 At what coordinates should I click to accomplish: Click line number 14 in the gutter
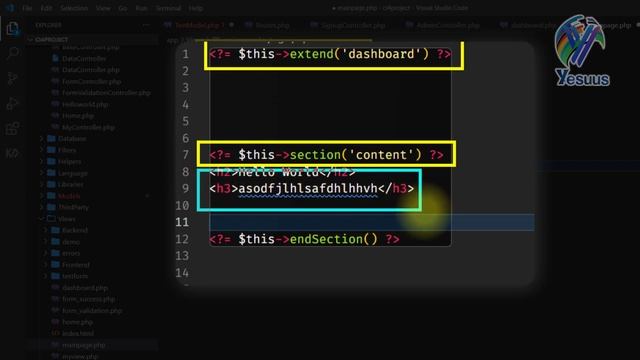(x=182, y=272)
